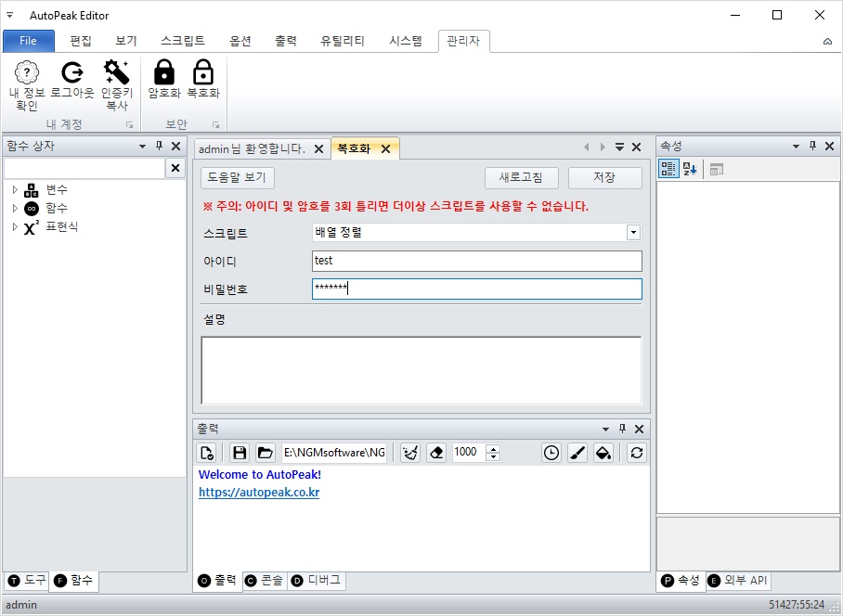Clear the 함수 상자 search box

point(175,168)
